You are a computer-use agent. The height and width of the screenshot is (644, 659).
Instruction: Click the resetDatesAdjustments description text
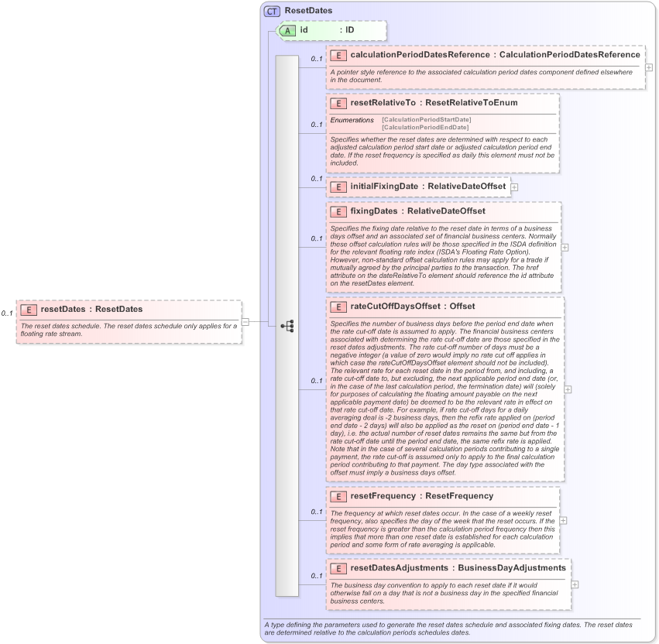coord(444,593)
